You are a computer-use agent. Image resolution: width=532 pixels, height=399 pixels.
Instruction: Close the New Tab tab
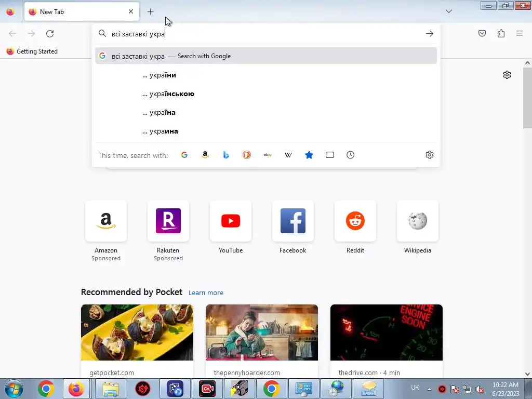(131, 11)
